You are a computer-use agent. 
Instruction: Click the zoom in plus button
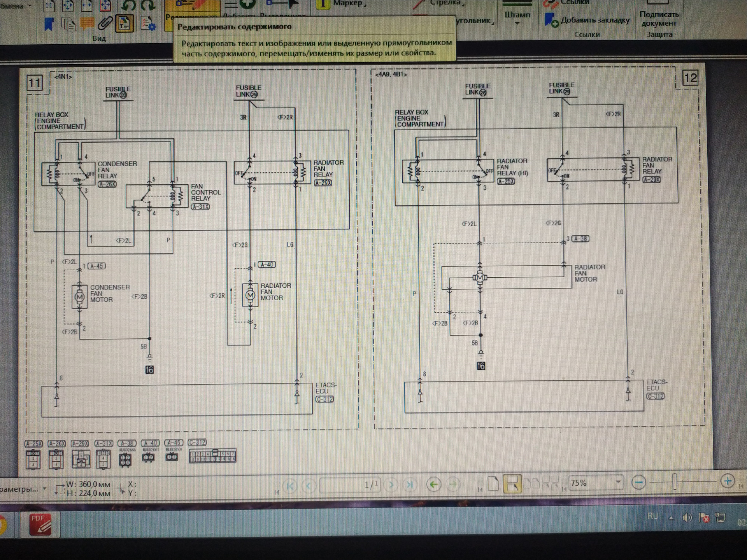[x=727, y=481]
